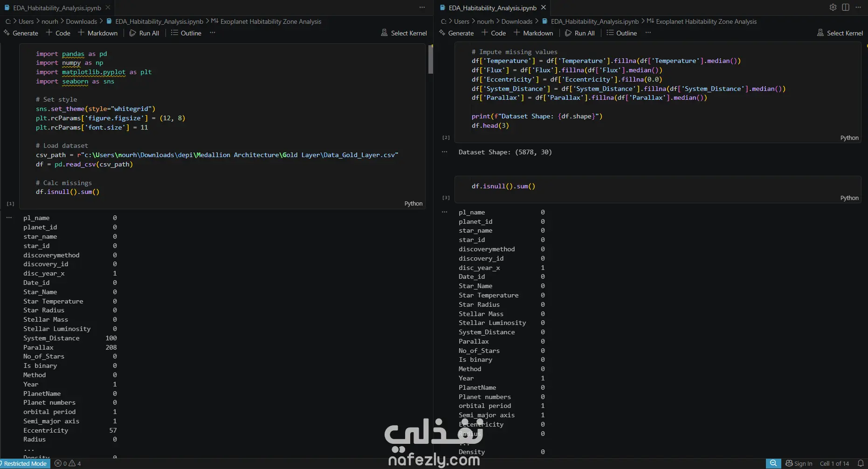Click Sign In in status bar
This screenshot has height=469, width=868.
799,463
